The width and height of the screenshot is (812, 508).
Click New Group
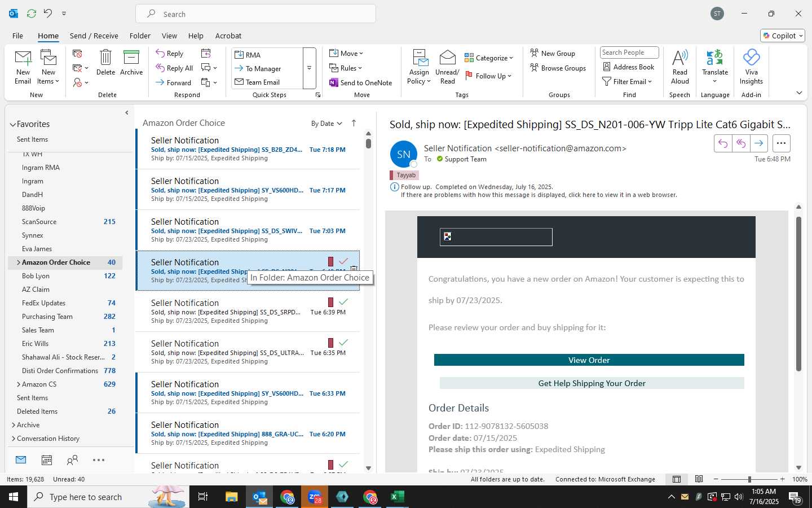click(553, 53)
